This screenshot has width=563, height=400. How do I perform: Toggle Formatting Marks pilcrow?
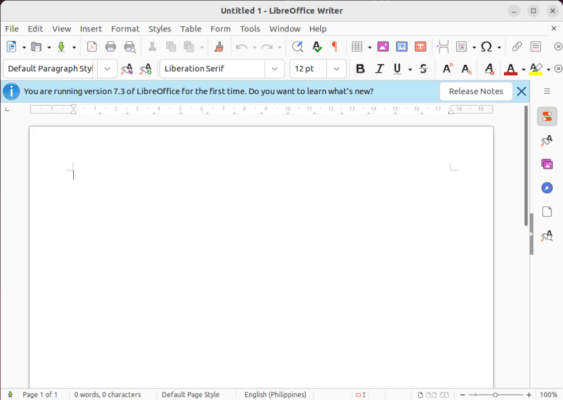335,47
